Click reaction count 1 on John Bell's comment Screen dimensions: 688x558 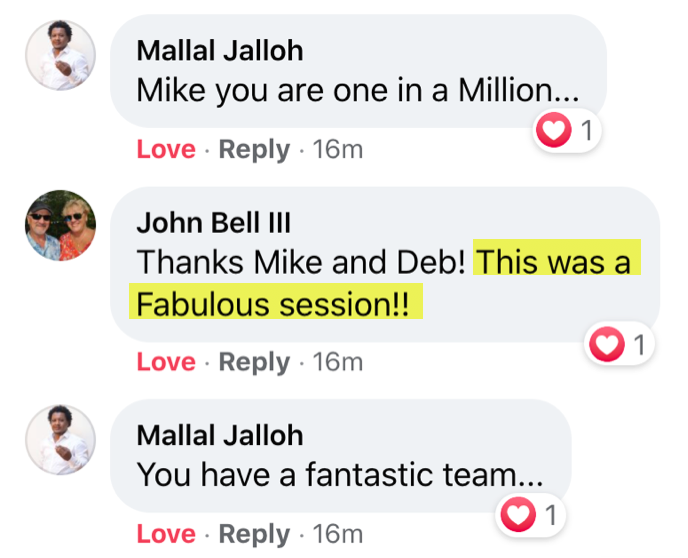click(x=639, y=344)
